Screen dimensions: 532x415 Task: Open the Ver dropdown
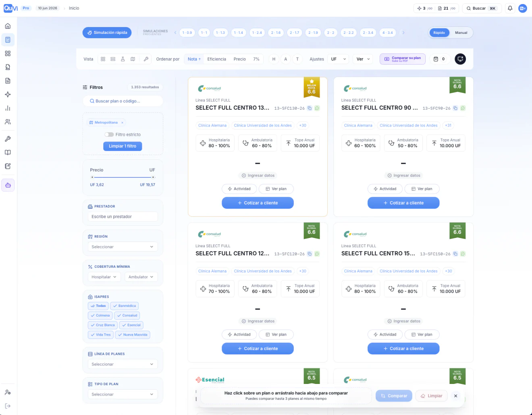click(x=363, y=59)
